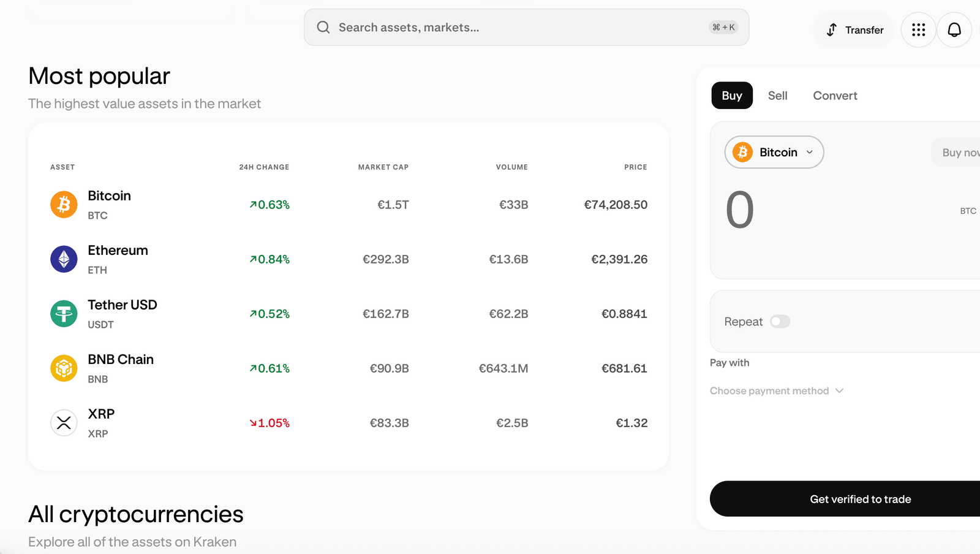
Task: Click the search magnifier icon
Action: click(323, 28)
